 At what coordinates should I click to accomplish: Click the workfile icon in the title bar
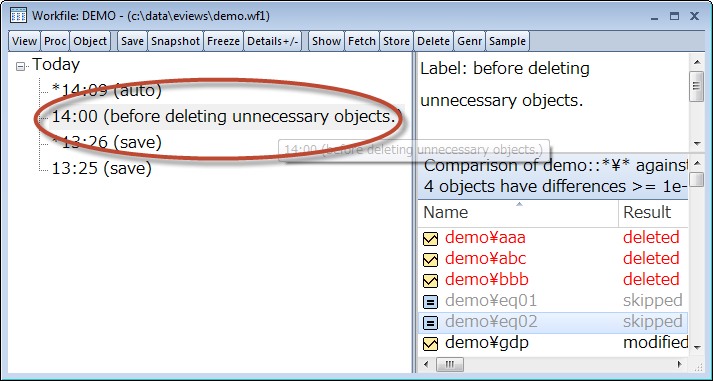[19, 15]
